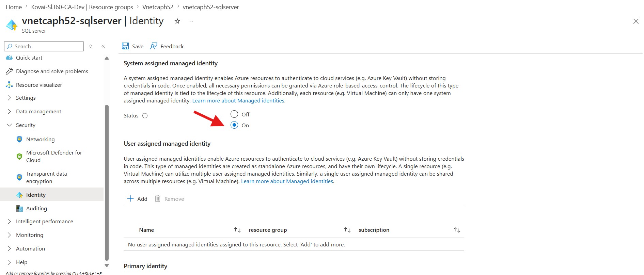Click the Microsoft Defender for Cloud shield icon

coord(19,156)
